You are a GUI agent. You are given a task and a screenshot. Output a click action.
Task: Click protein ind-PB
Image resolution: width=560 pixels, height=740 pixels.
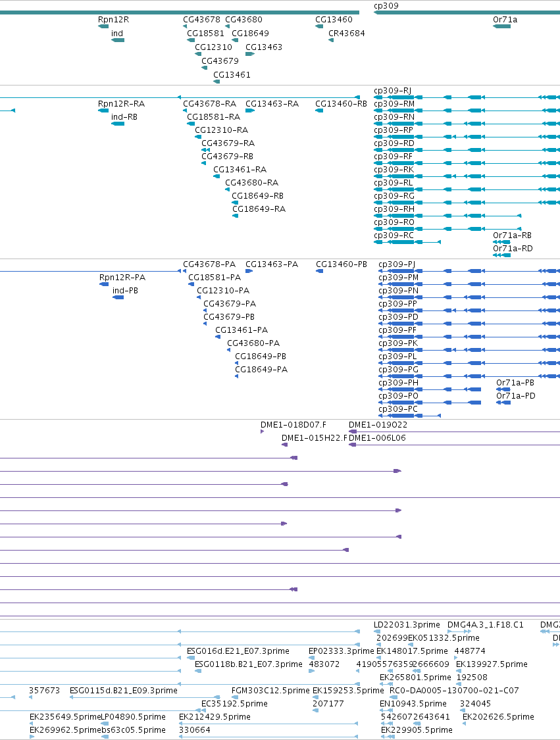point(125,291)
